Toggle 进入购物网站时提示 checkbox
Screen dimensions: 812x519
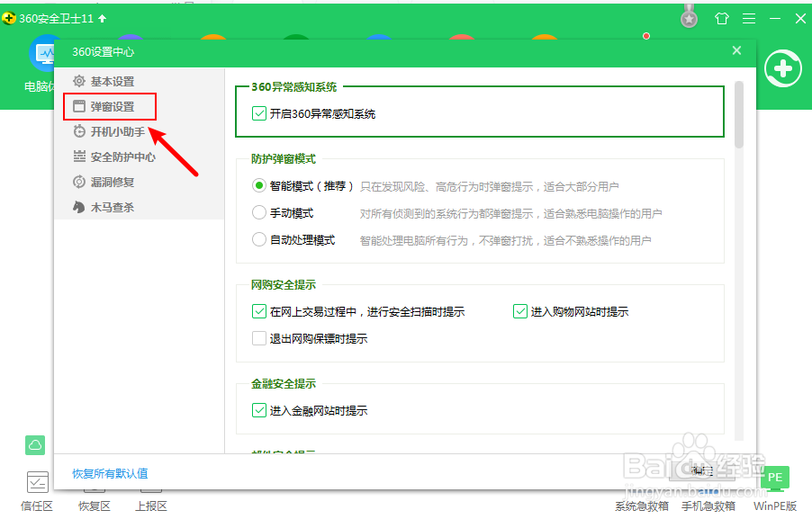click(520, 311)
